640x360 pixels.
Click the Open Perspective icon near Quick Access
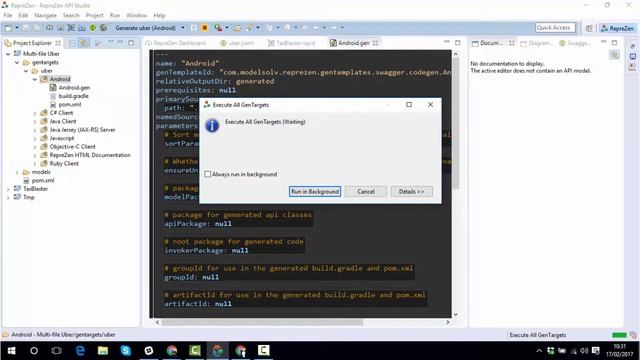[x=589, y=28]
